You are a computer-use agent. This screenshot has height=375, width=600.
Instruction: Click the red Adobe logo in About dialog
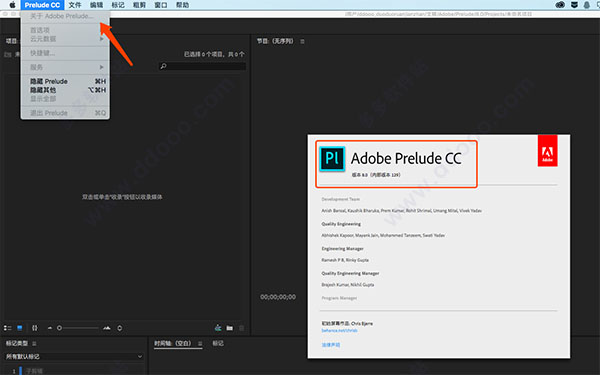[x=548, y=150]
